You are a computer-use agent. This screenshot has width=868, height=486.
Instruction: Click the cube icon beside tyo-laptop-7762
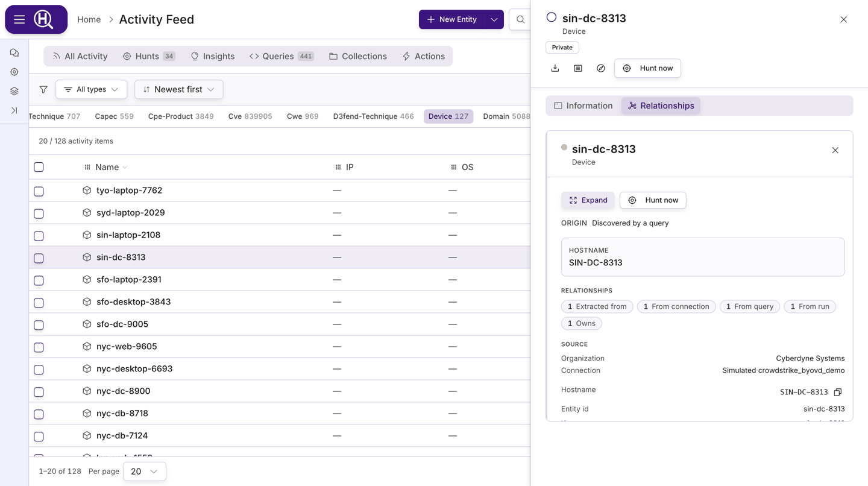87,191
